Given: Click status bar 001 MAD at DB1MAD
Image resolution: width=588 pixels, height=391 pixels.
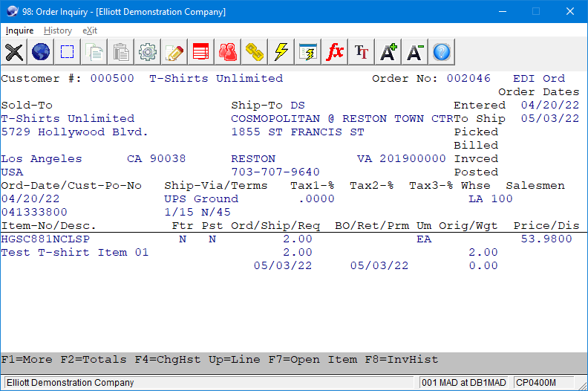Looking at the screenshot, I should pos(463,382).
